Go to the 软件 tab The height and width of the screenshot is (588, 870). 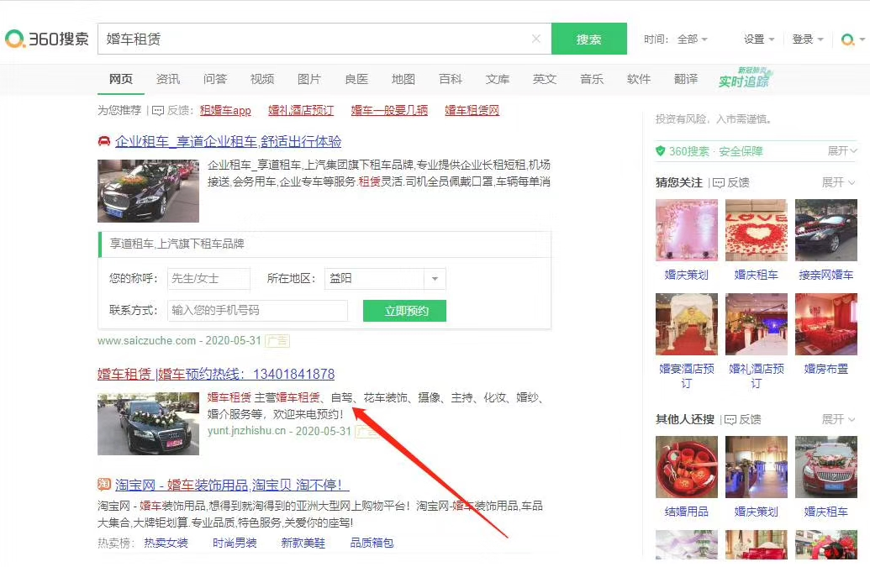639,79
